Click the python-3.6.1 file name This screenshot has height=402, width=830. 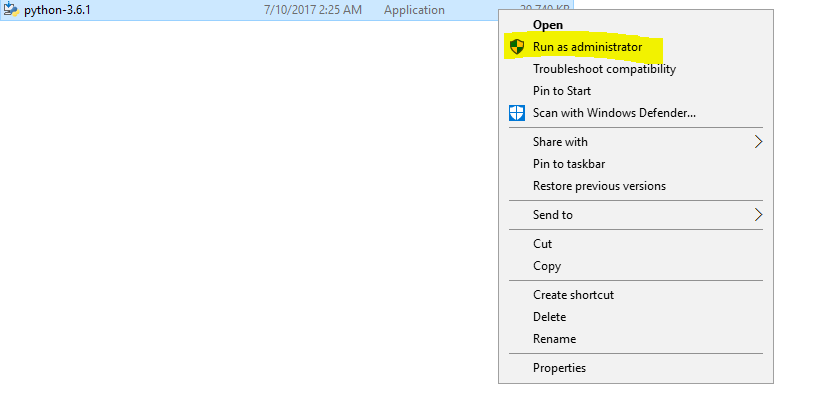(x=57, y=10)
